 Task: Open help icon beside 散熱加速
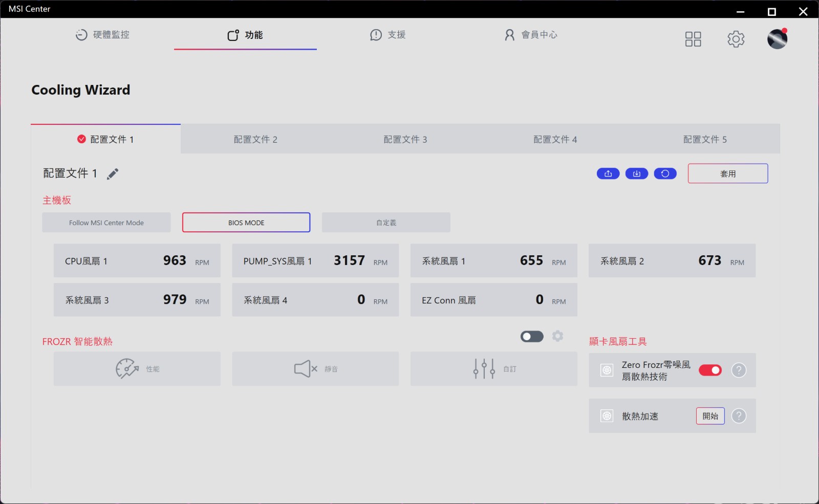tap(739, 416)
